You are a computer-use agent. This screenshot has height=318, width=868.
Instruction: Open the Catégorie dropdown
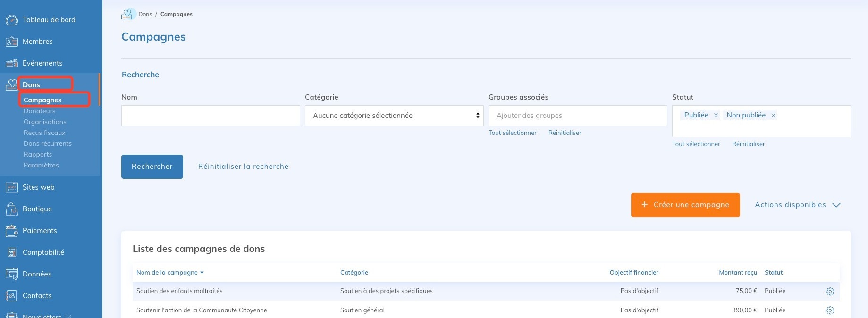coord(394,116)
